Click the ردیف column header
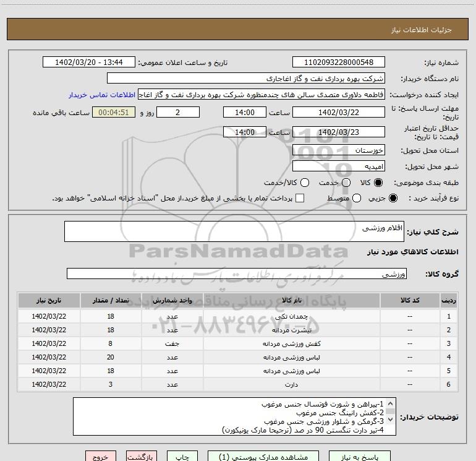Viewport: 476px width, 461px height. [448, 301]
